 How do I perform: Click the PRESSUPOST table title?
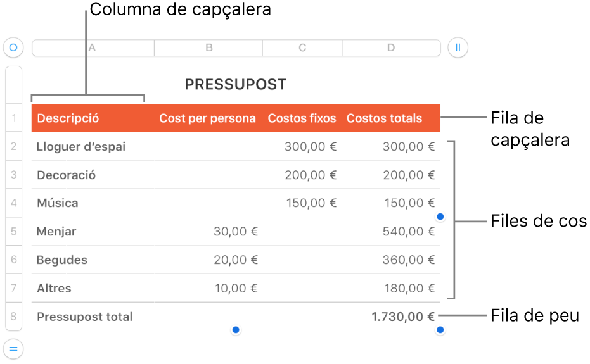(235, 84)
